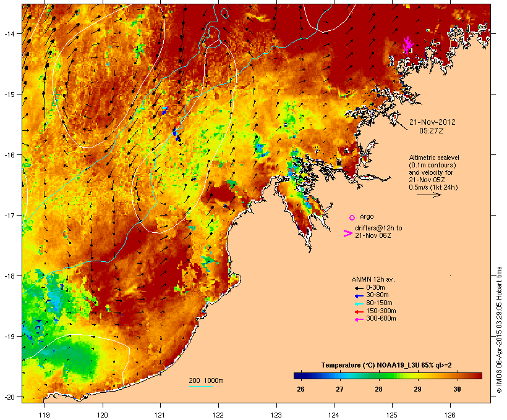This screenshot has width=507, height=420.
Task: Click the '80-150m' depth label
Action: pyautogui.click(x=379, y=303)
